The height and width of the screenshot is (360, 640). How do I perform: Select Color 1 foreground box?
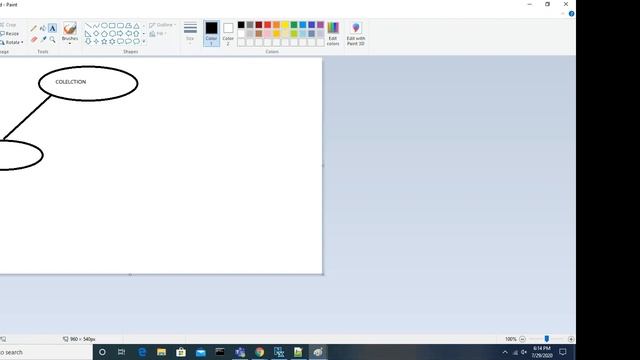coord(211,33)
